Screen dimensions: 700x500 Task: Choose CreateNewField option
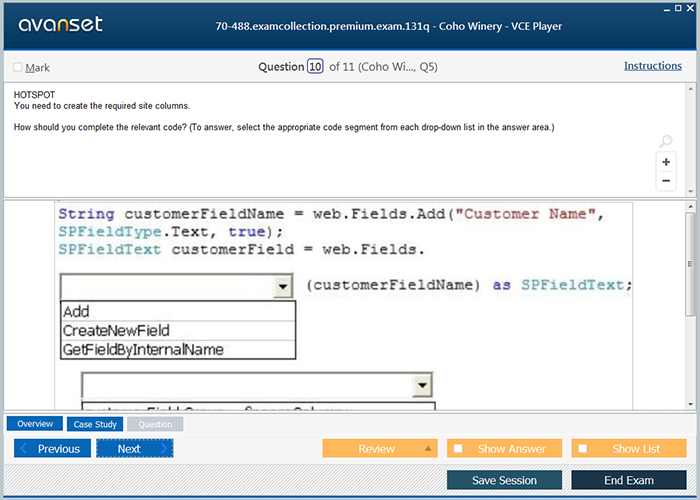tap(178, 330)
